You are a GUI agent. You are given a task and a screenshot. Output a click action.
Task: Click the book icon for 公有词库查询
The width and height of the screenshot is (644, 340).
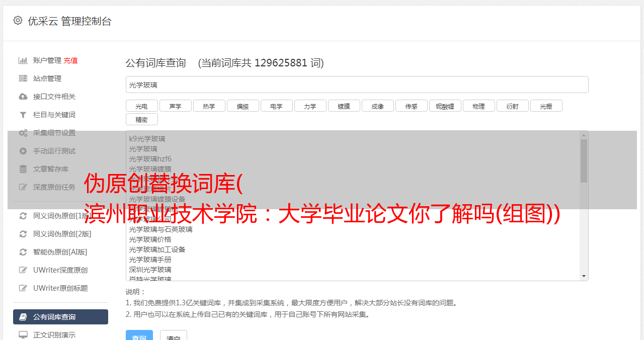23,317
